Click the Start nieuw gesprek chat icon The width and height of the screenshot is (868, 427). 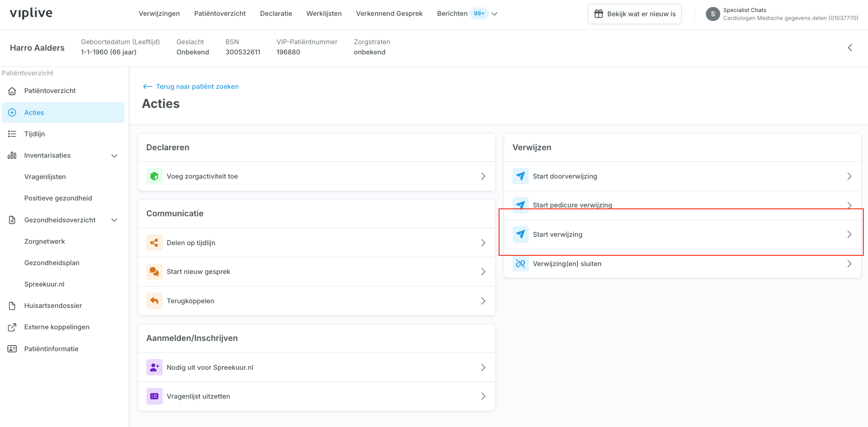(154, 272)
